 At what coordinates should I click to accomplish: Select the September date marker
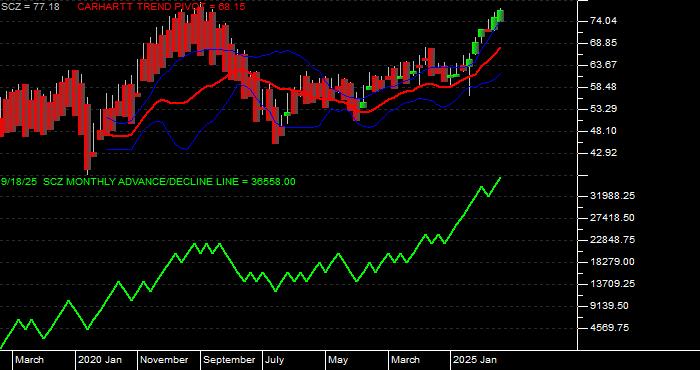pyautogui.click(x=229, y=360)
